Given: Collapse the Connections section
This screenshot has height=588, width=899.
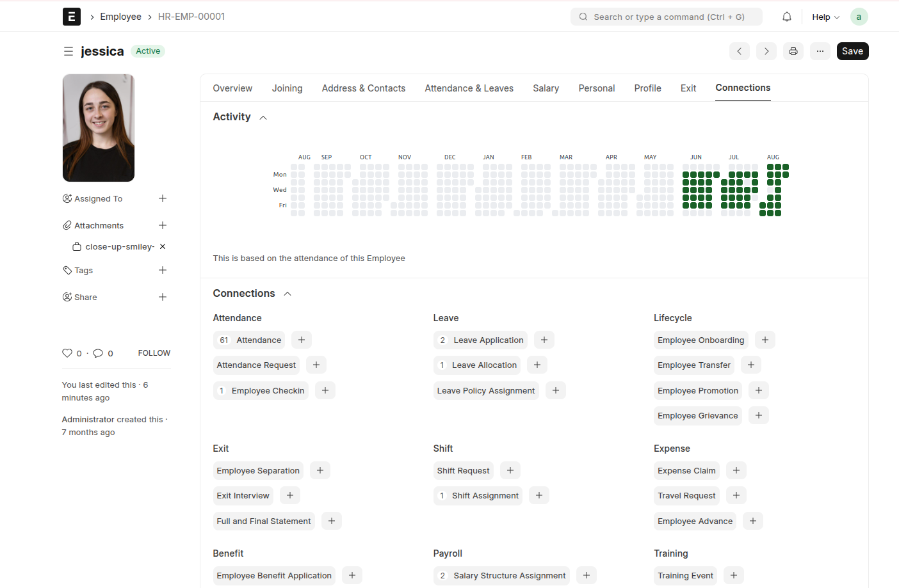Looking at the screenshot, I should (x=288, y=294).
